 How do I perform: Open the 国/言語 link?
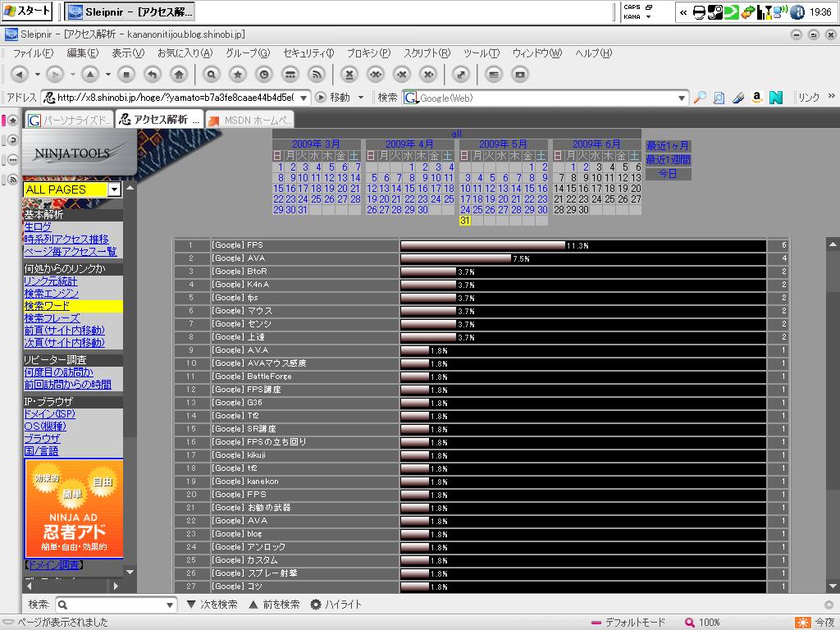[x=41, y=451]
